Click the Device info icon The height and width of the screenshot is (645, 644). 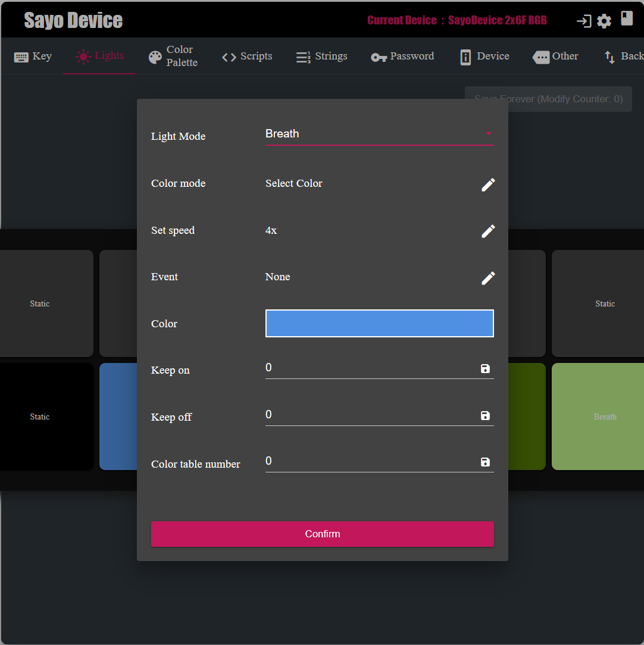(x=465, y=58)
